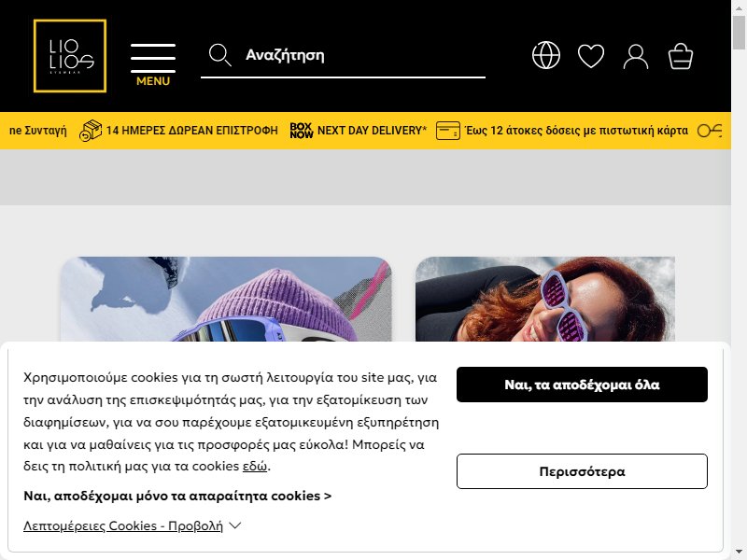747x560 pixels.
Task: Expand the Λεπτομέρειες Cookies chevron arrow
Action: pyautogui.click(x=235, y=525)
